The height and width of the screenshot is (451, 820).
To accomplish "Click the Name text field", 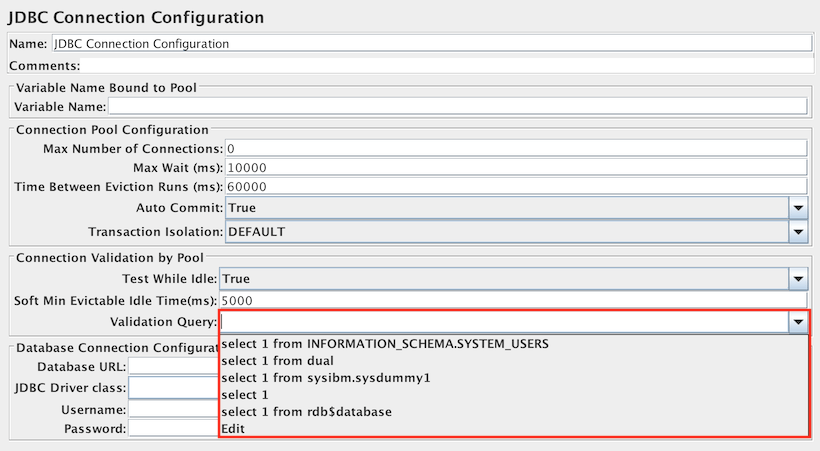I will tap(430, 44).
